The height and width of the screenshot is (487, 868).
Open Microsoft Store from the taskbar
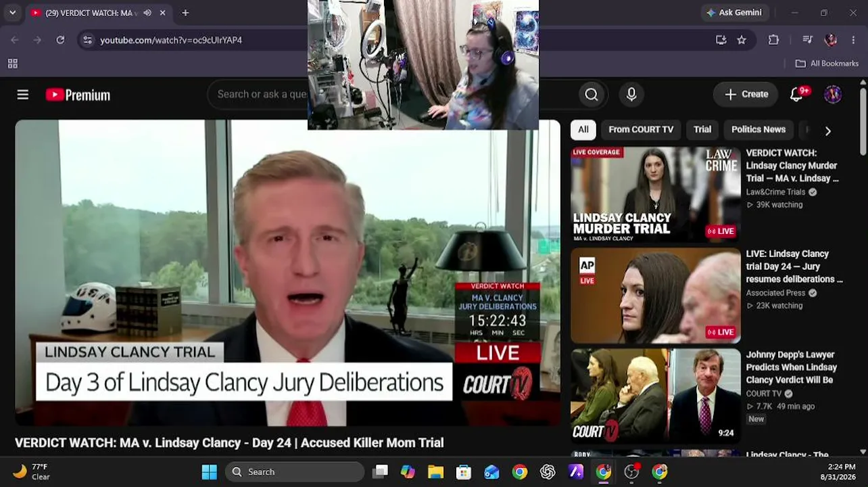(463, 471)
